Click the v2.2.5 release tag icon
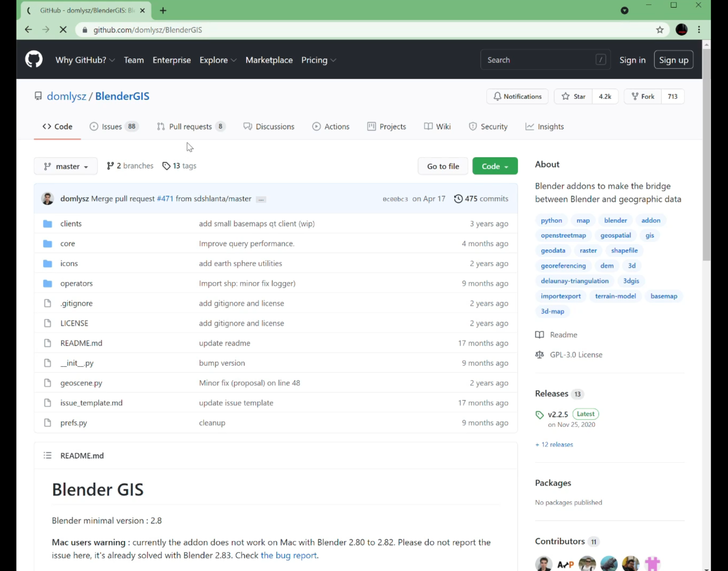Screen dimensions: 728x571 539,415
